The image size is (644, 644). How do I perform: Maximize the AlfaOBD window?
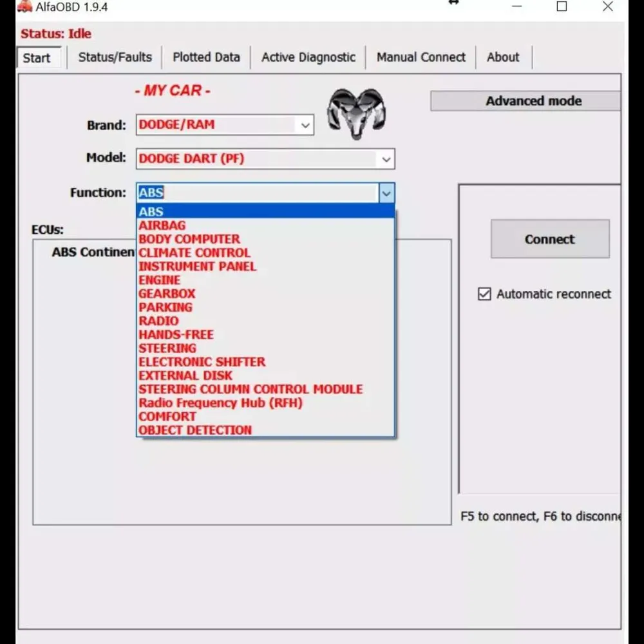pyautogui.click(x=562, y=6)
